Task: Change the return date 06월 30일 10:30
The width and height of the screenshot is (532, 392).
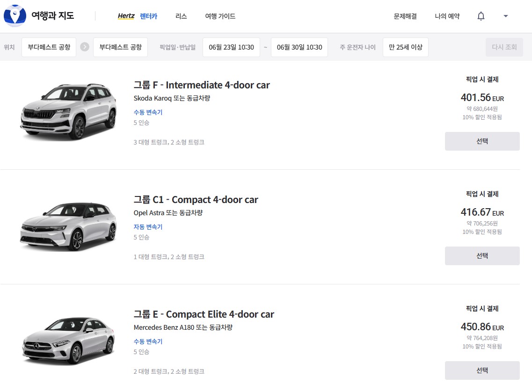Action: pyautogui.click(x=299, y=47)
